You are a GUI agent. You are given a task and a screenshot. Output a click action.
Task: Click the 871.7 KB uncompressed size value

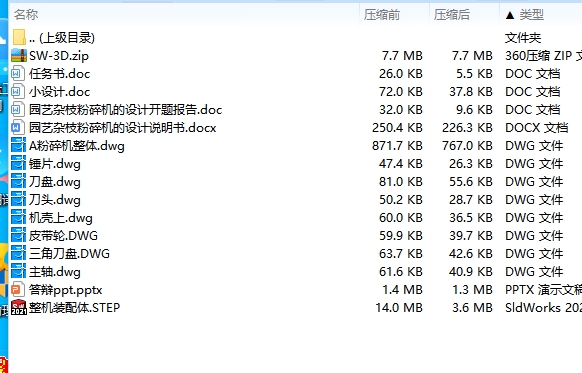coord(397,145)
